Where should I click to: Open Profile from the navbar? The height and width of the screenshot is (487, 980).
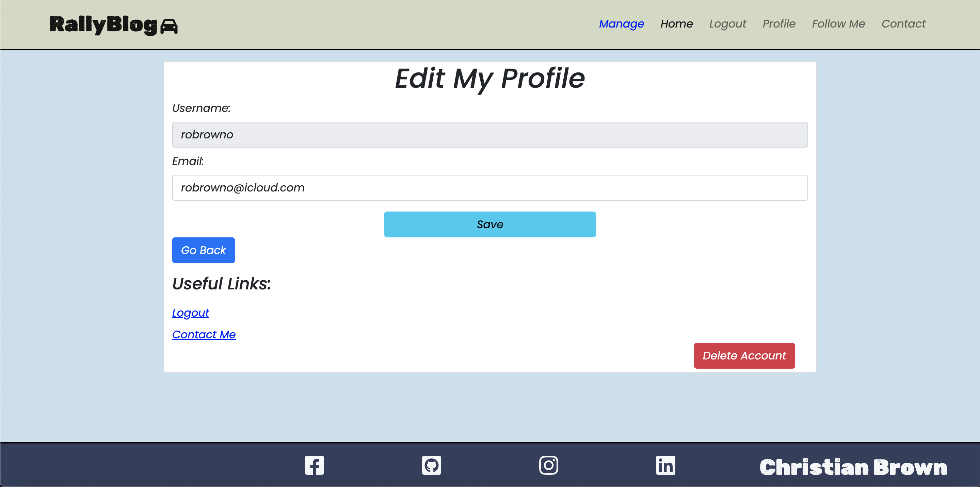[779, 24]
